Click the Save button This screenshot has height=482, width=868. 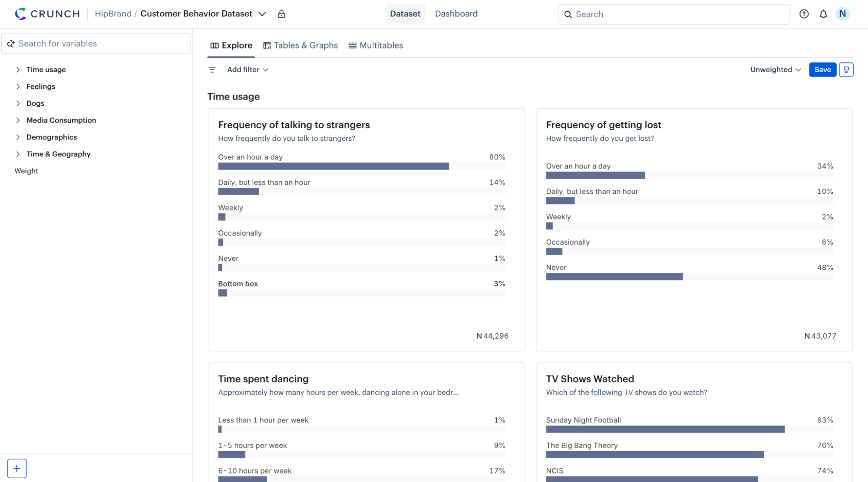pyautogui.click(x=822, y=70)
